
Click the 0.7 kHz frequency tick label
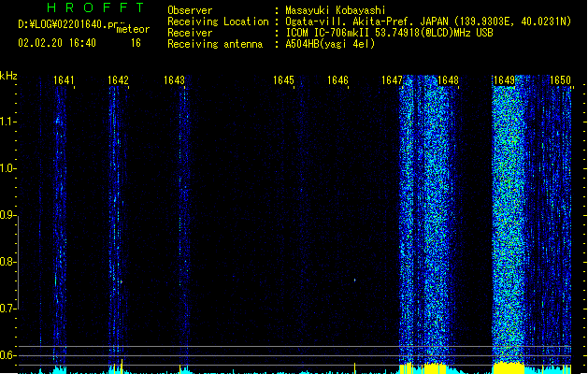(x=7, y=309)
